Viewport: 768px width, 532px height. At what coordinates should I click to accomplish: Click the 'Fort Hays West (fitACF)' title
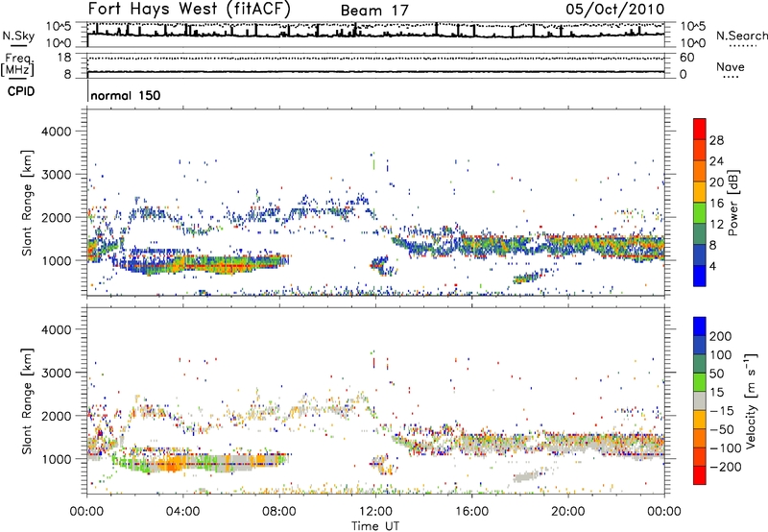coord(189,9)
